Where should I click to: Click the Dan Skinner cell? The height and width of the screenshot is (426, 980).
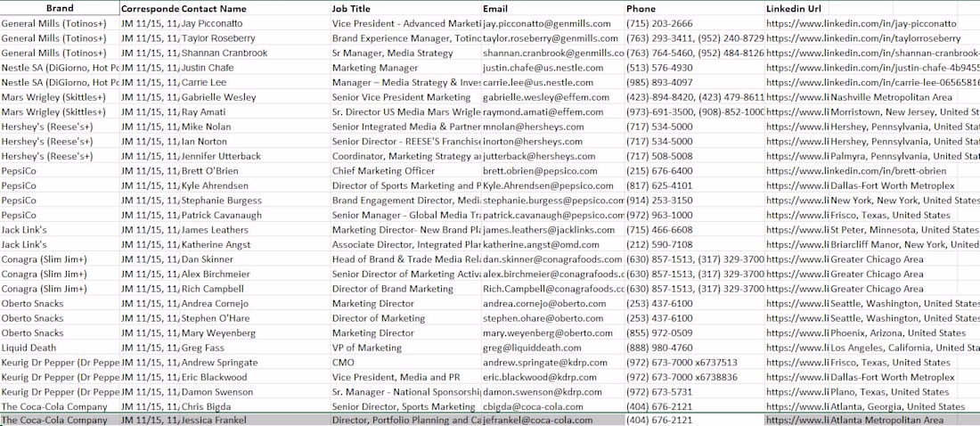pos(255,259)
